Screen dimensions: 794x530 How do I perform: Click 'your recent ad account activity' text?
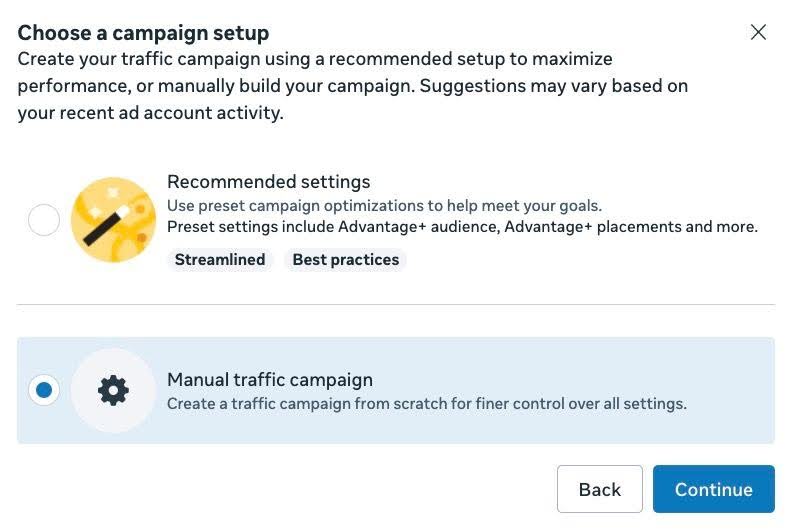click(x=150, y=113)
